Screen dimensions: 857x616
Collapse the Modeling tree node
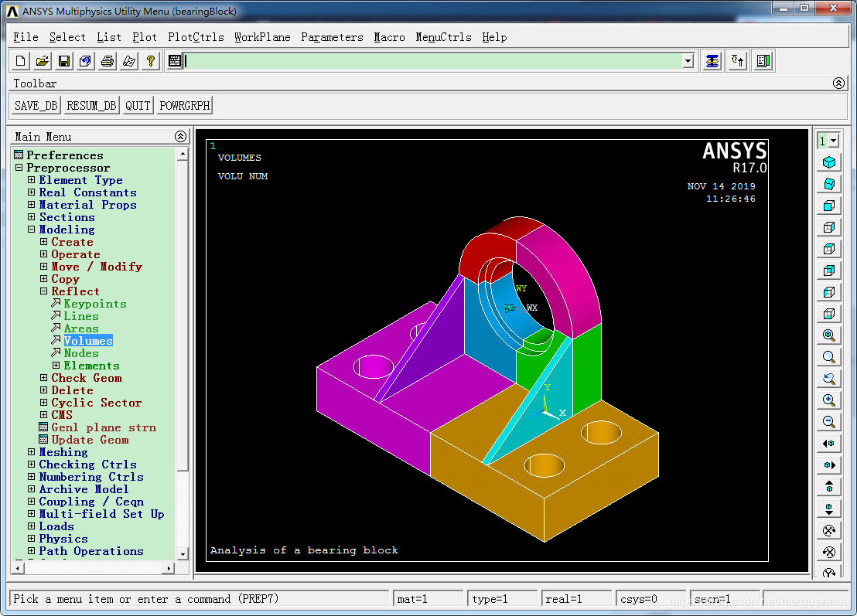(31, 230)
